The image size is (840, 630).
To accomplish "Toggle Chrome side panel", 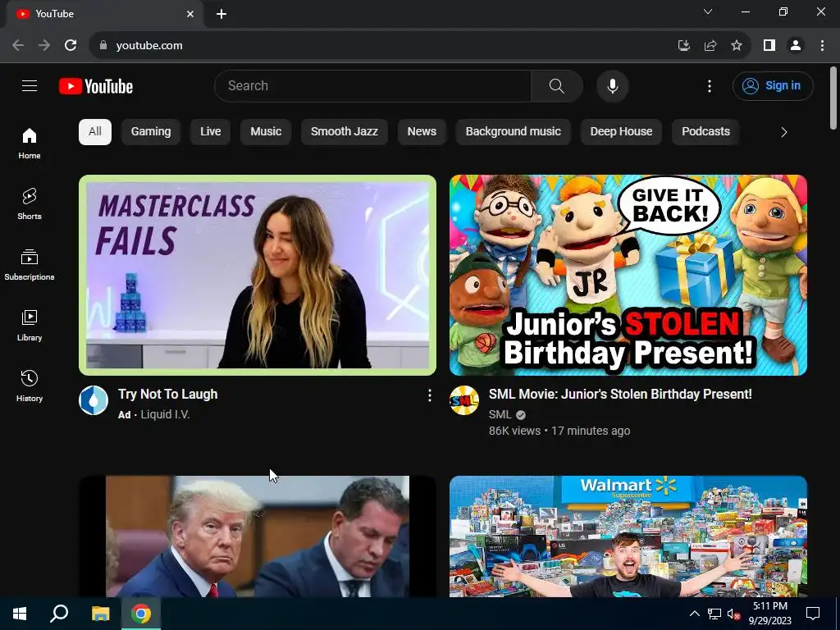I will pyautogui.click(x=769, y=45).
